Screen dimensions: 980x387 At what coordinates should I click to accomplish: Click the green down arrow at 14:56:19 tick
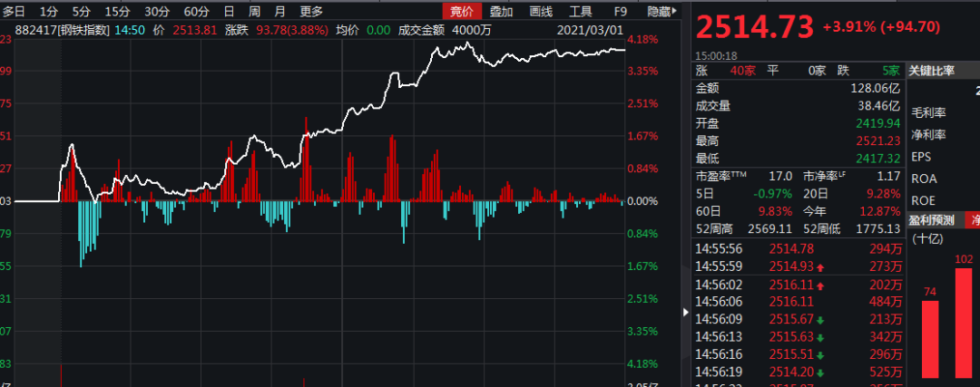pos(820,372)
